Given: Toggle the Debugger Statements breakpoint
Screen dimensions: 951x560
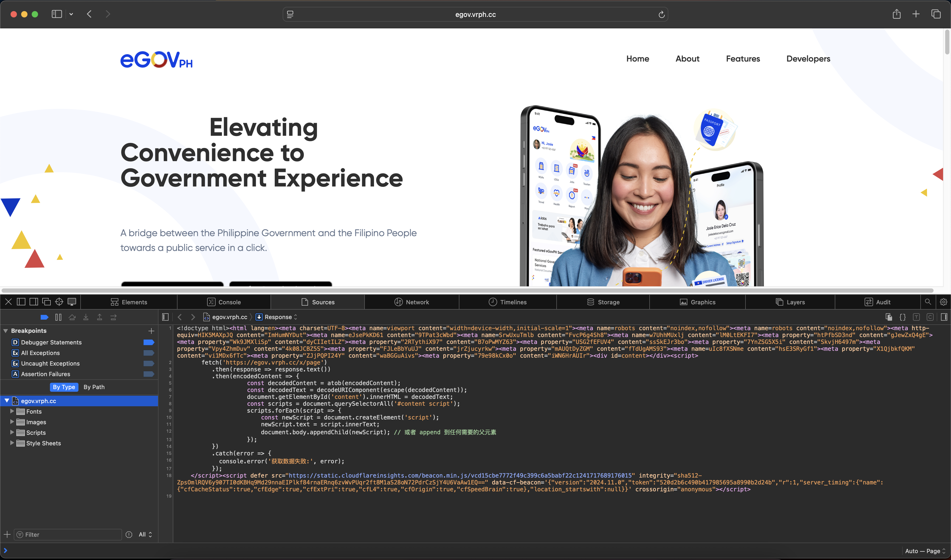Looking at the screenshot, I should click(149, 342).
